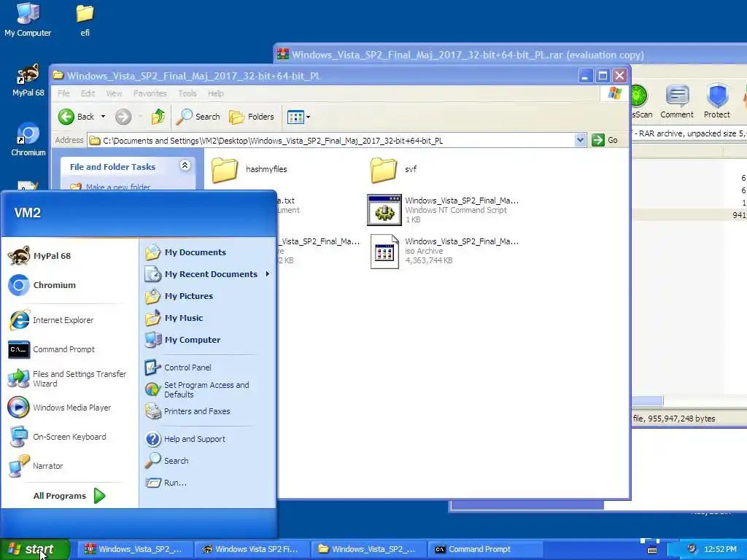Open the Help menu in Explorer
Viewport: 747px width, 560px height.
coord(215,93)
